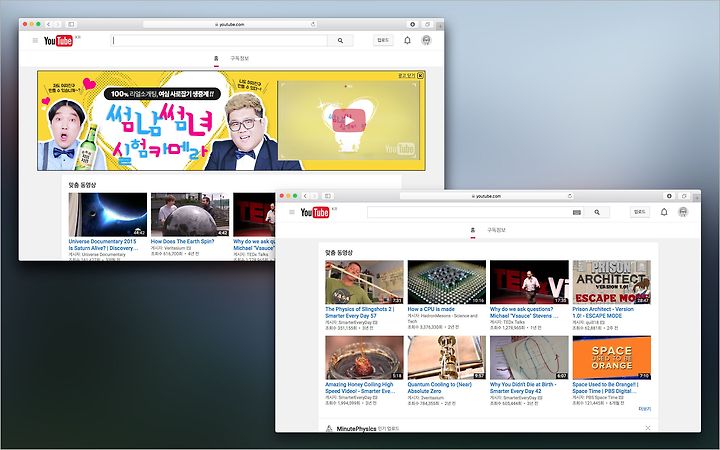Click show more link under recommended videos
Screen dimensions: 720x450
(x=645, y=409)
